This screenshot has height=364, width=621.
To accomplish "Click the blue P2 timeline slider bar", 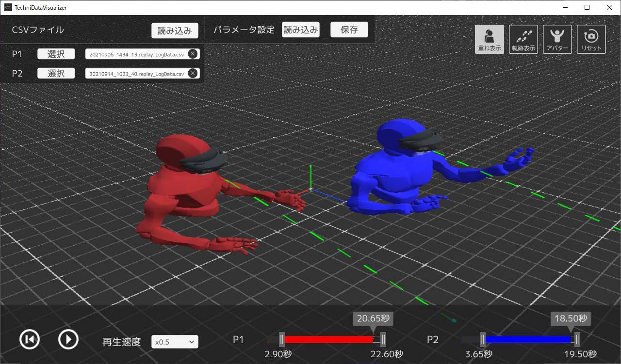I will click(528, 339).
